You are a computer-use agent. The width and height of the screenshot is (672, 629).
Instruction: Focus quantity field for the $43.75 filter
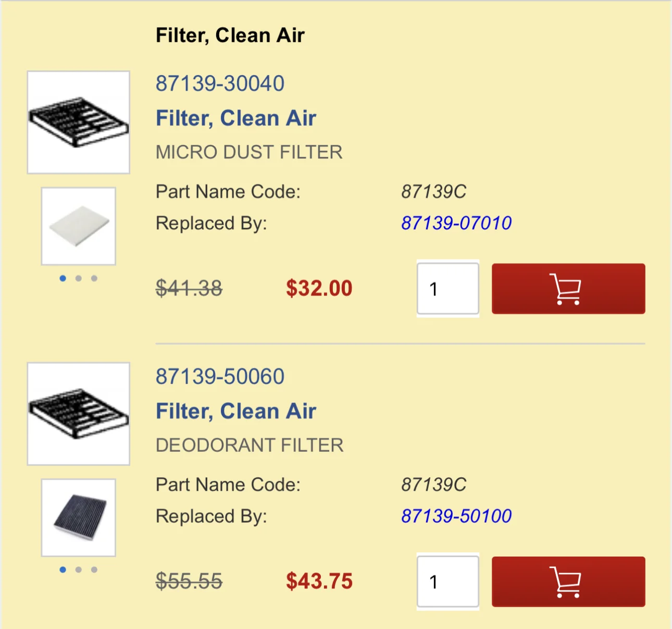(x=448, y=582)
